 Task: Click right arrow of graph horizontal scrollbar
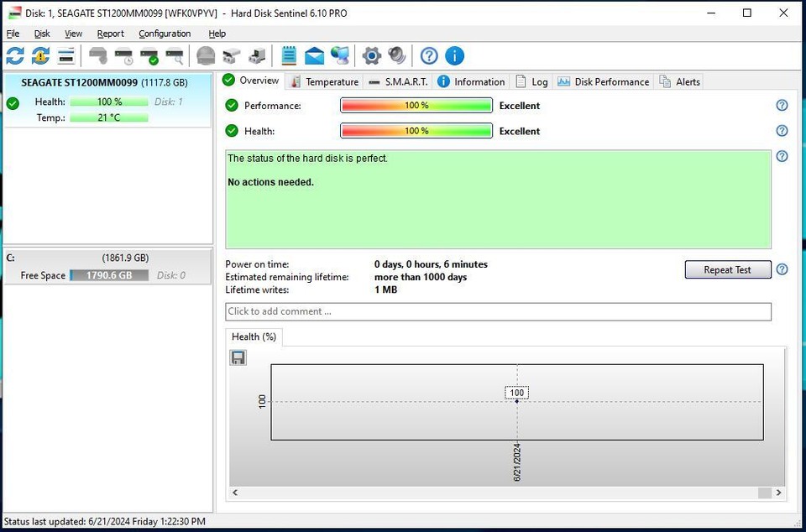779,493
